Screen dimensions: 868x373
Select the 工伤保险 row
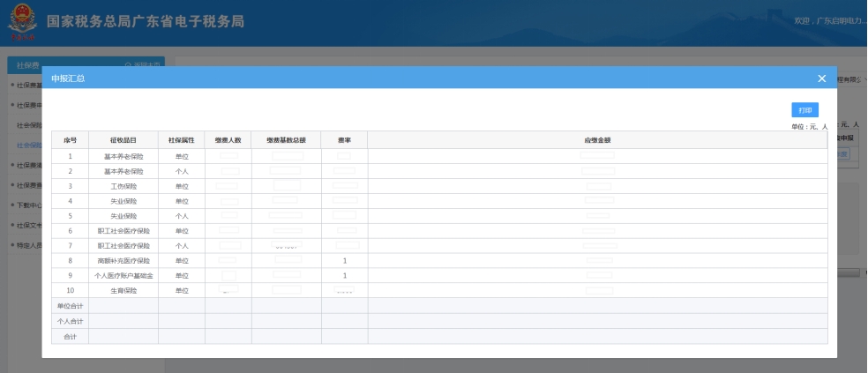(123, 186)
